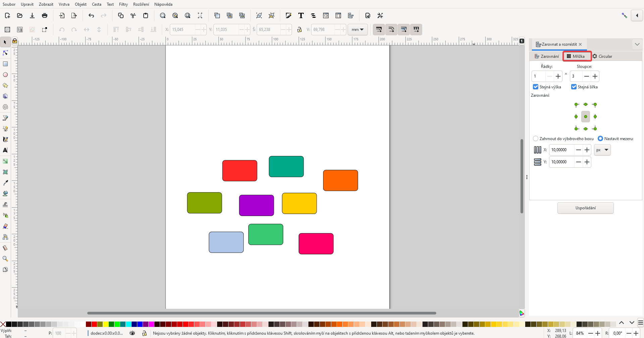Disable the Stejná šířka checkbox
Image resolution: width=644 pixels, height=338 pixels.
574,87
